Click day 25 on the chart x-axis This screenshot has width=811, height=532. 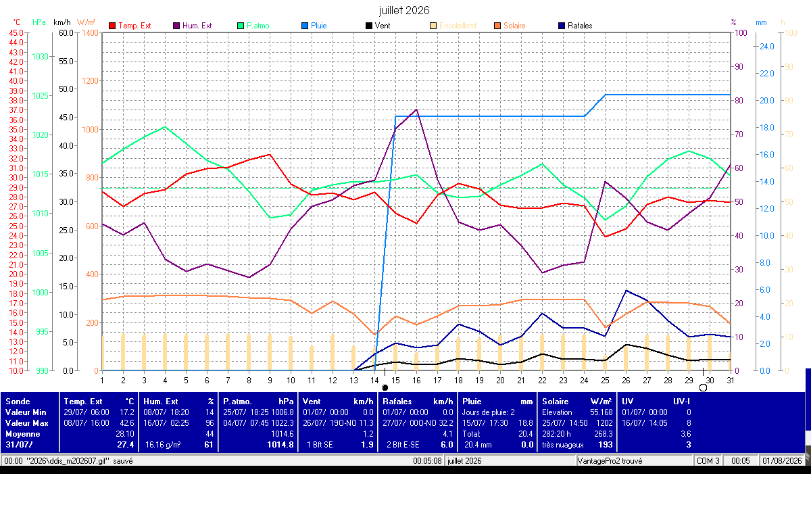click(x=605, y=380)
